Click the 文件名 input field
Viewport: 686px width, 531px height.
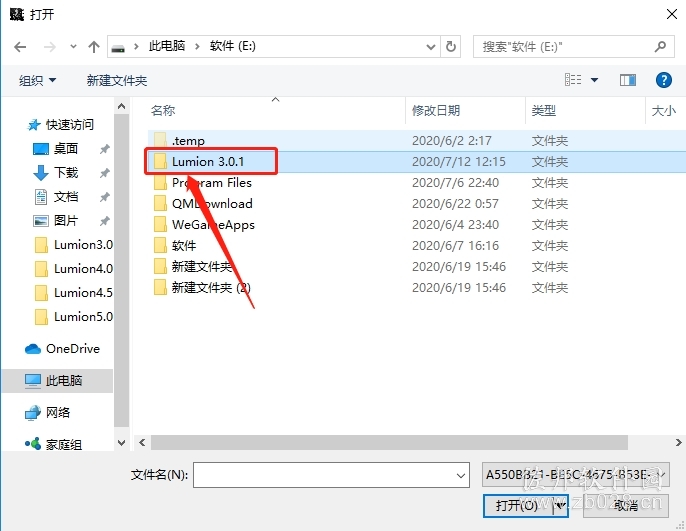pyautogui.click(x=325, y=475)
